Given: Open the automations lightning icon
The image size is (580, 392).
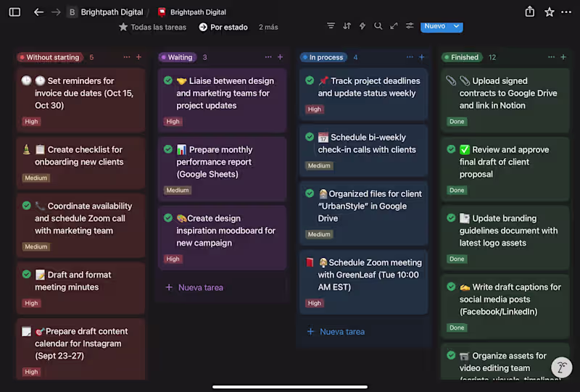Looking at the screenshot, I should coord(362,26).
